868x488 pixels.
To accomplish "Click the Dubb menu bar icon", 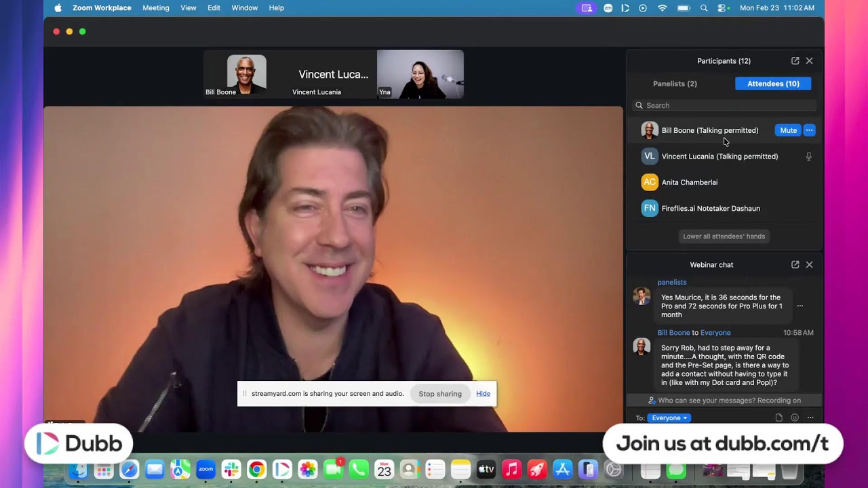I will click(625, 8).
